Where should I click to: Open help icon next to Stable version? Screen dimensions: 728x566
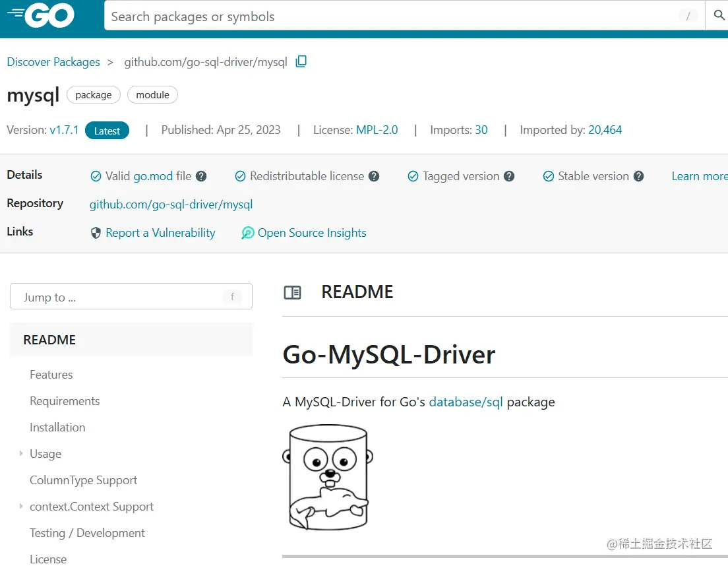[639, 176]
